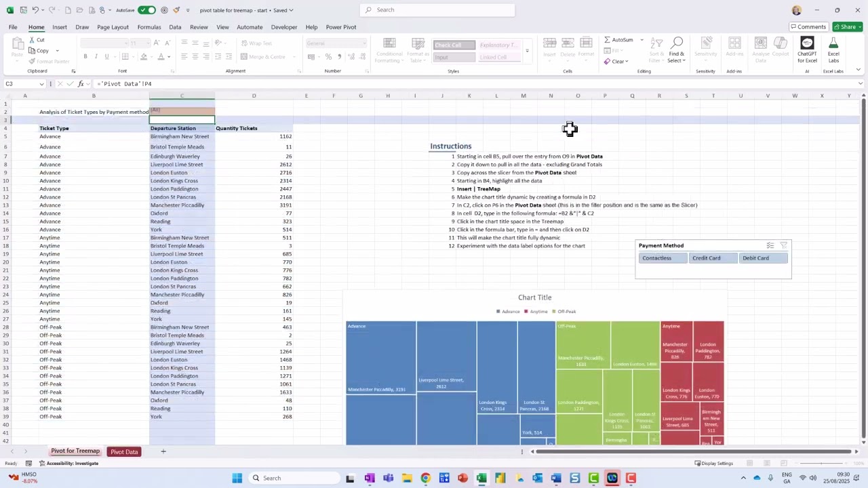Screen dimensions: 868x488
Task: Click the Analyse Data icon
Action: (x=761, y=51)
